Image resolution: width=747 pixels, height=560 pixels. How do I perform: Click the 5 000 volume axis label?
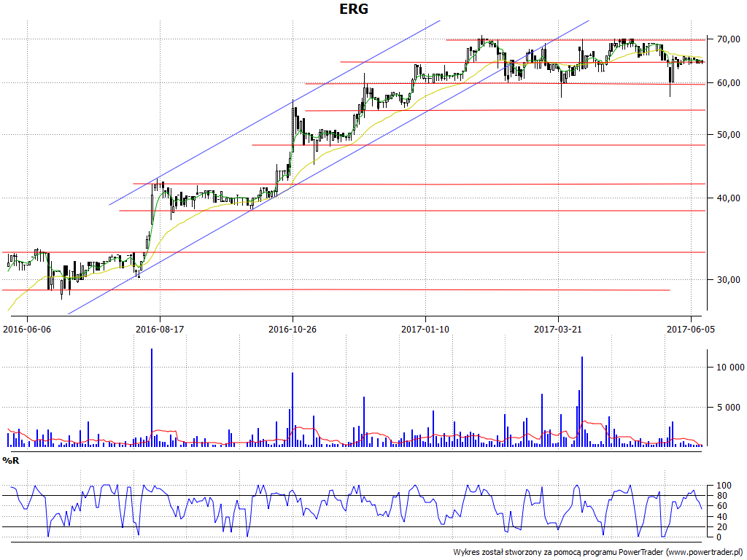tap(729, 407)
